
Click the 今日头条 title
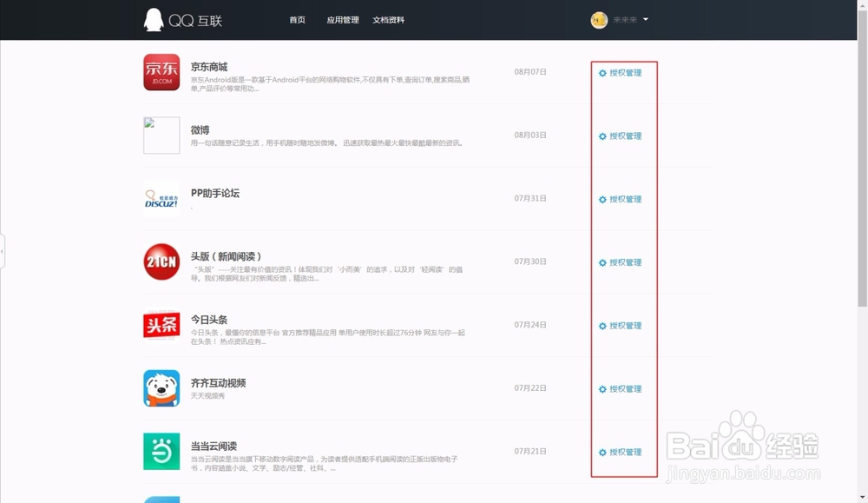click(x=209, y=320)
